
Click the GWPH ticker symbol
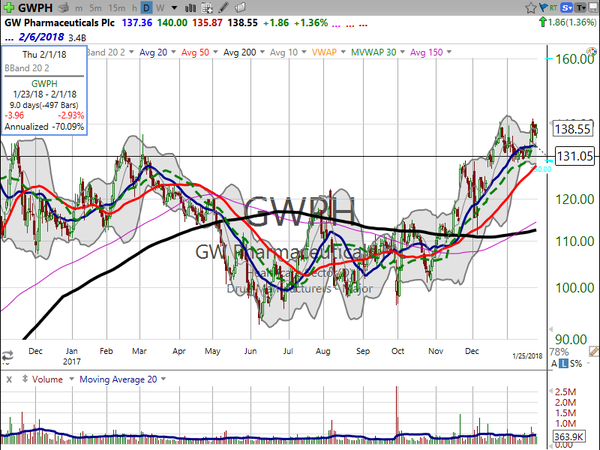pyautogui.click(x=35, y=8)
